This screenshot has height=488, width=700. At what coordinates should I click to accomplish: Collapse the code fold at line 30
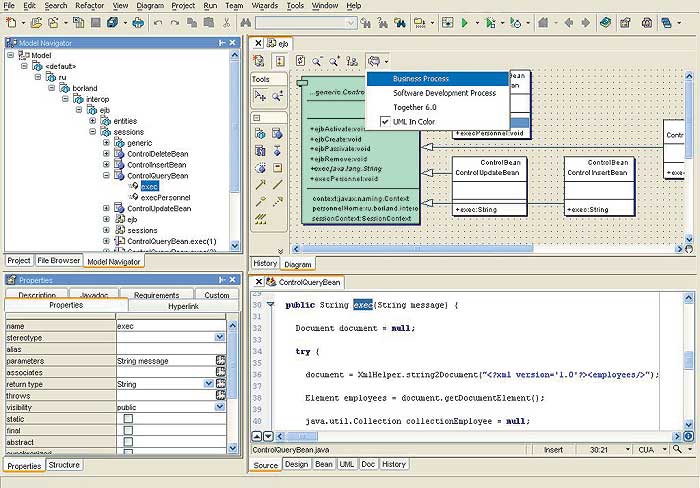pos(270,304)
